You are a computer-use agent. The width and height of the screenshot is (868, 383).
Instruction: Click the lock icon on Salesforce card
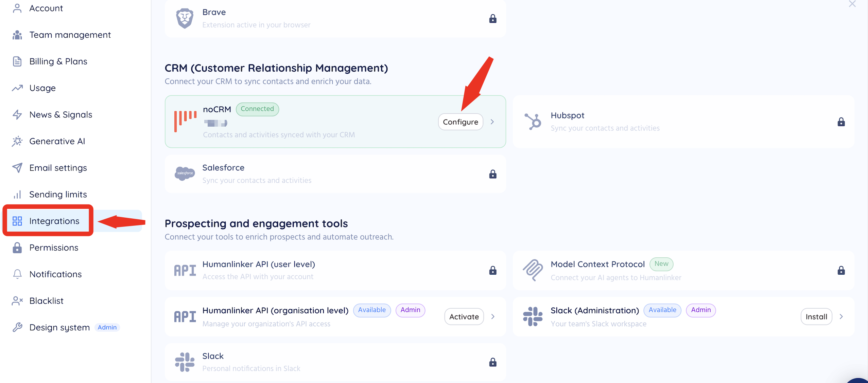(493, 174)
